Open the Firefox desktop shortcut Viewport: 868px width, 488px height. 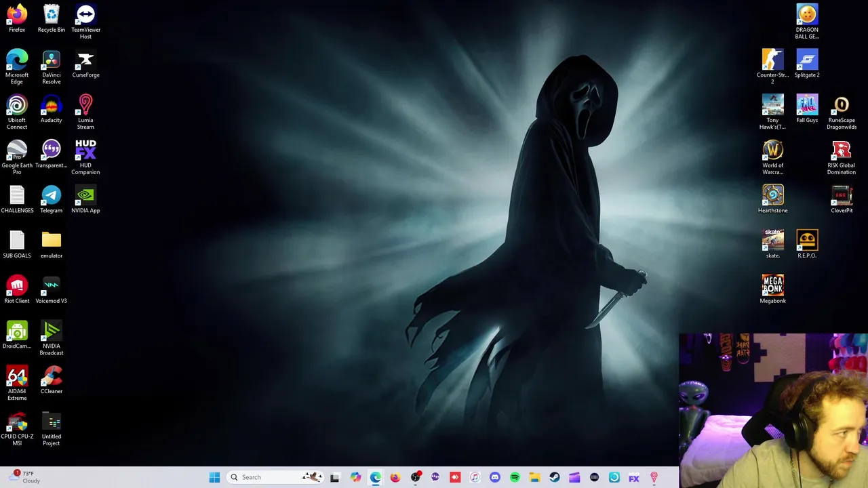pos(17,19)
